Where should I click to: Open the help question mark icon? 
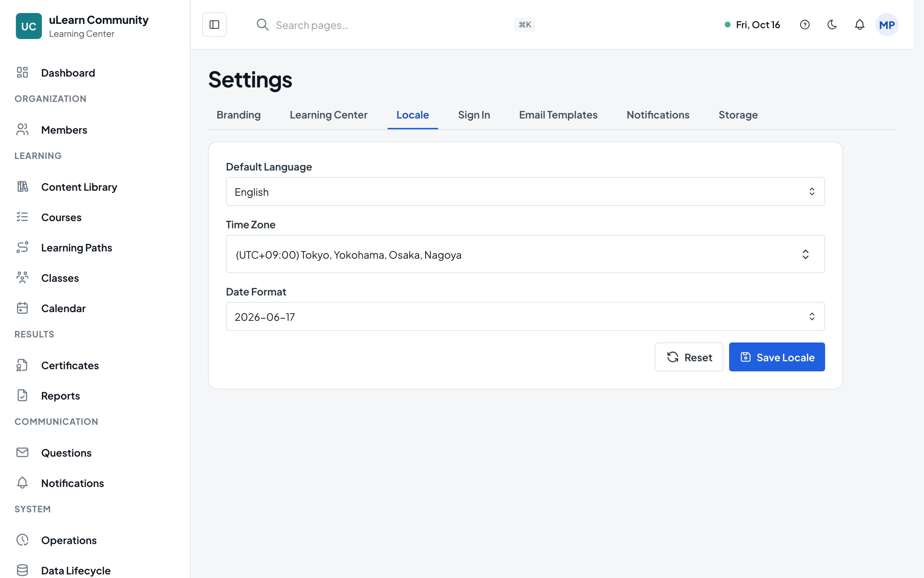[805, 25]
